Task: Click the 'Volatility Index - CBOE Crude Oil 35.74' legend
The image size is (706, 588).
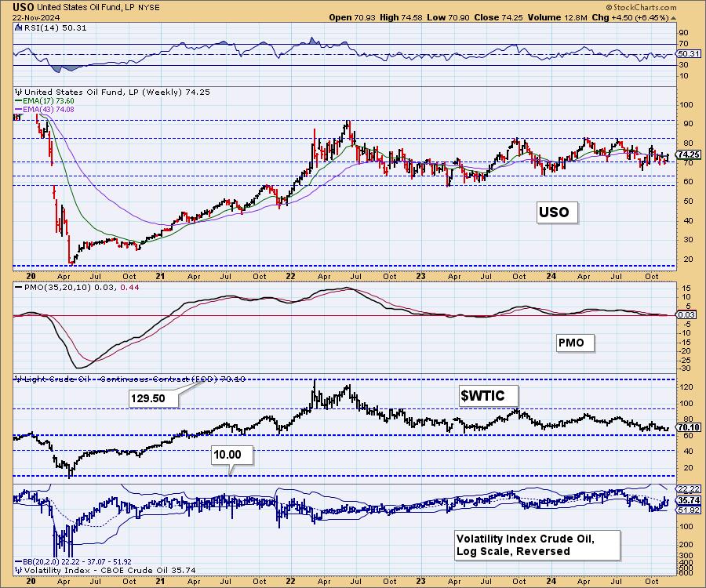Action: pos(109,571)
